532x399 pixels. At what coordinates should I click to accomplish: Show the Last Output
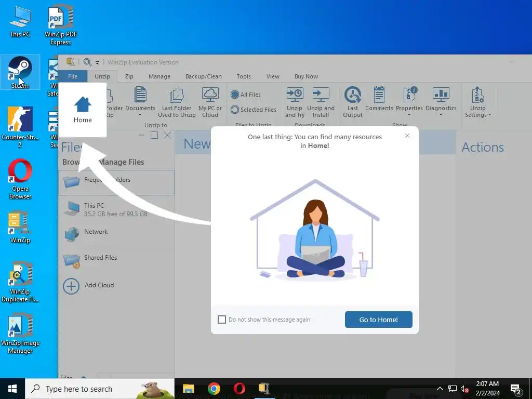click(353, 102)
